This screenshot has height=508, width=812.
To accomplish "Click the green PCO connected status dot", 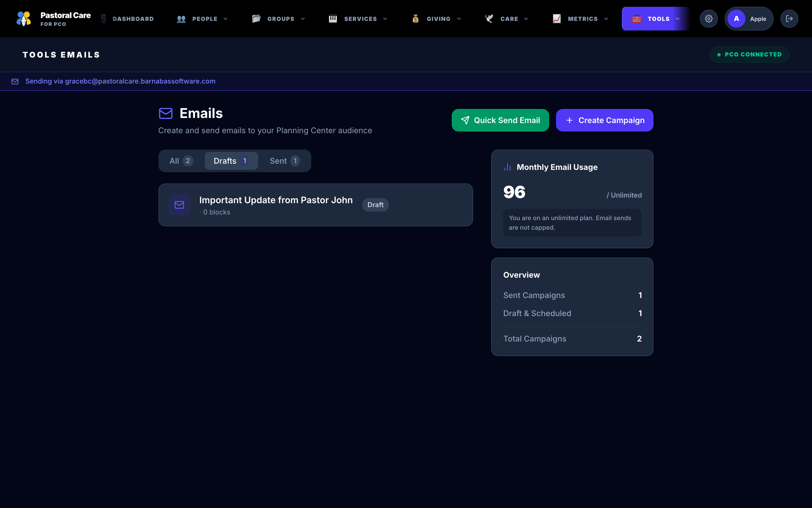I will [719, 54].
